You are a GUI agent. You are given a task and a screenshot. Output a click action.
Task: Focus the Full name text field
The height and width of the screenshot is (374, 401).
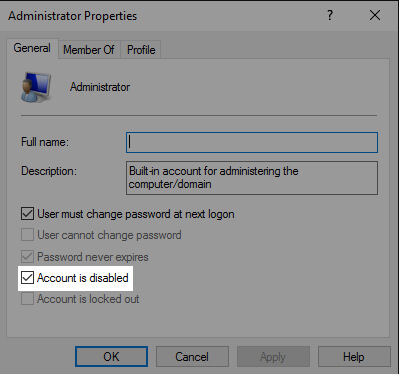coord(252,143)
